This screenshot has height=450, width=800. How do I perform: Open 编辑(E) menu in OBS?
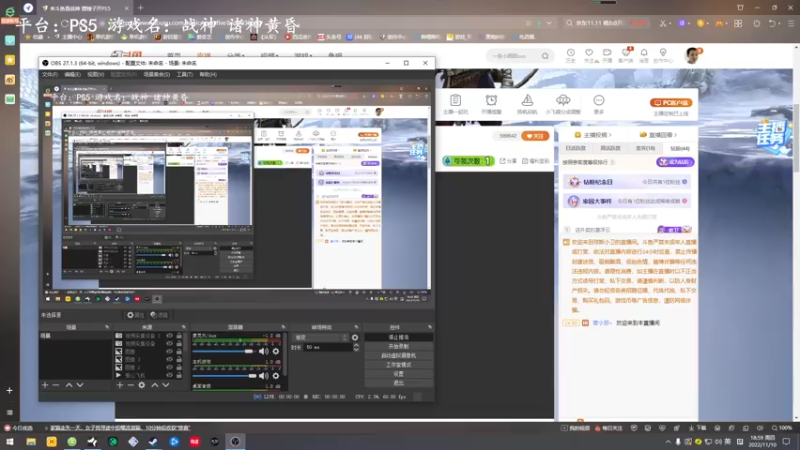tap(72, 74)
